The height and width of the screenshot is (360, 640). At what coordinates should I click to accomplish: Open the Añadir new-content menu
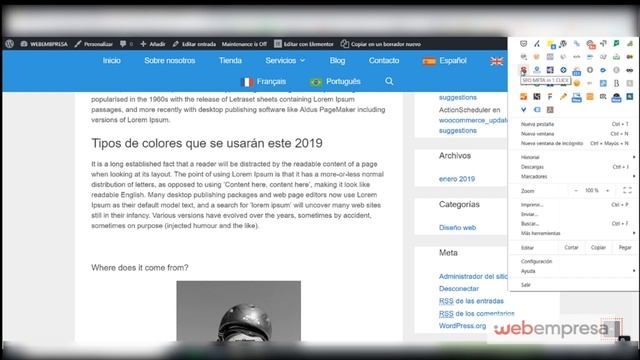[x=153, y=44]
